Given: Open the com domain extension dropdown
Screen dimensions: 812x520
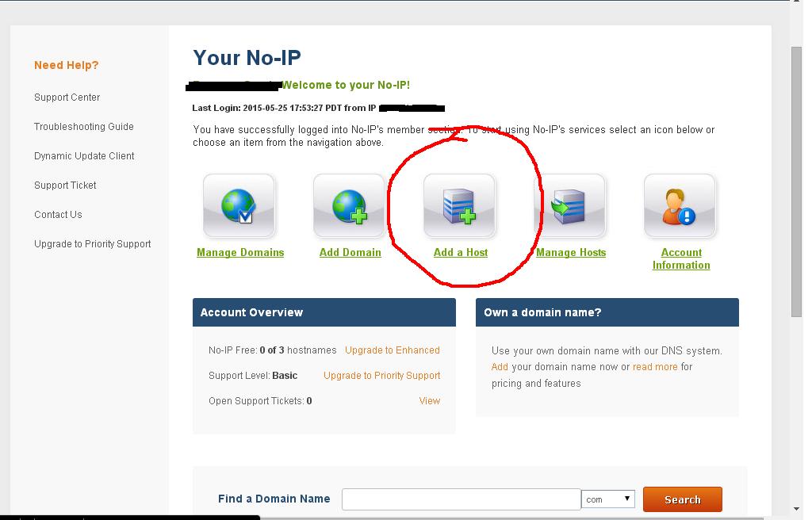Looking at the screenshot, I should (608, 499).
